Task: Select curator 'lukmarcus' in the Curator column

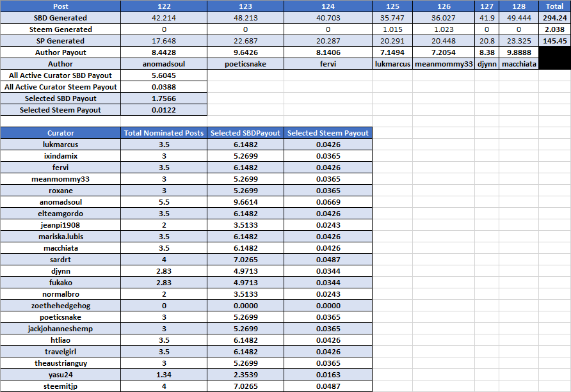Action: [x=60, y=145]
